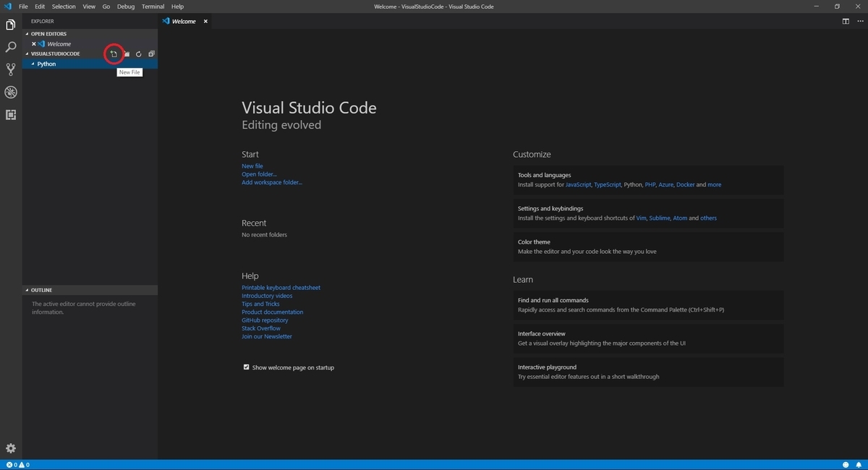Open errors and warnings status indicator
The image size is (868, 470).
[18, 465]
